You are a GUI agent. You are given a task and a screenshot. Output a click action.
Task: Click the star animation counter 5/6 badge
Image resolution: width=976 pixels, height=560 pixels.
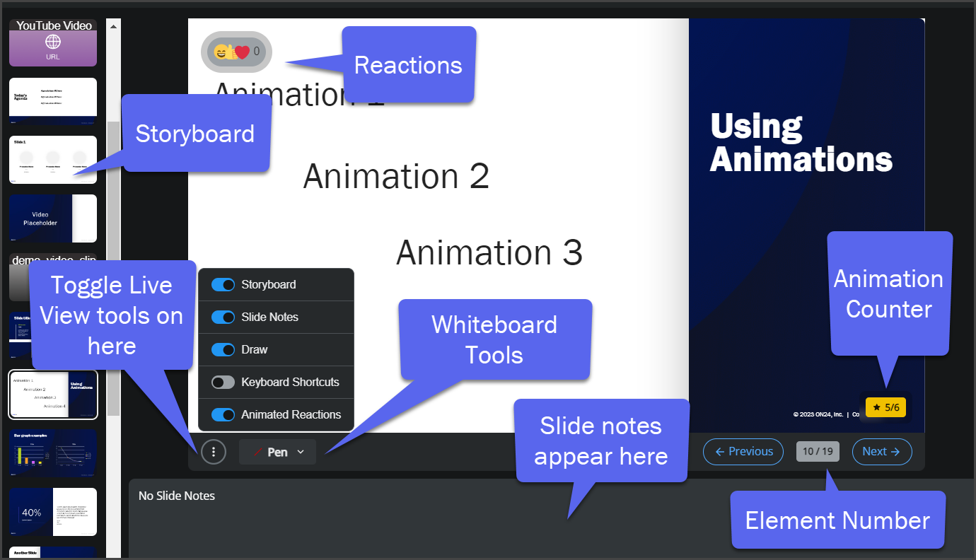[x=885, y=407]
